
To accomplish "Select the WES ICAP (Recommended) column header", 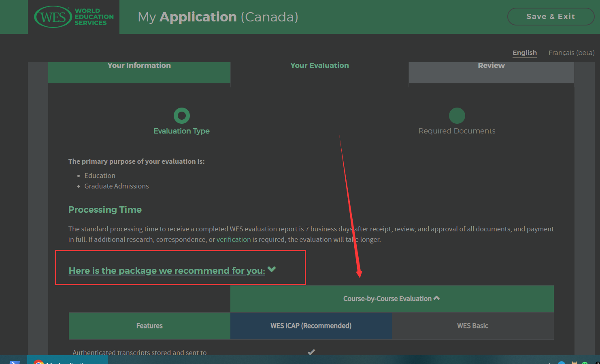I will pos(311,326).
